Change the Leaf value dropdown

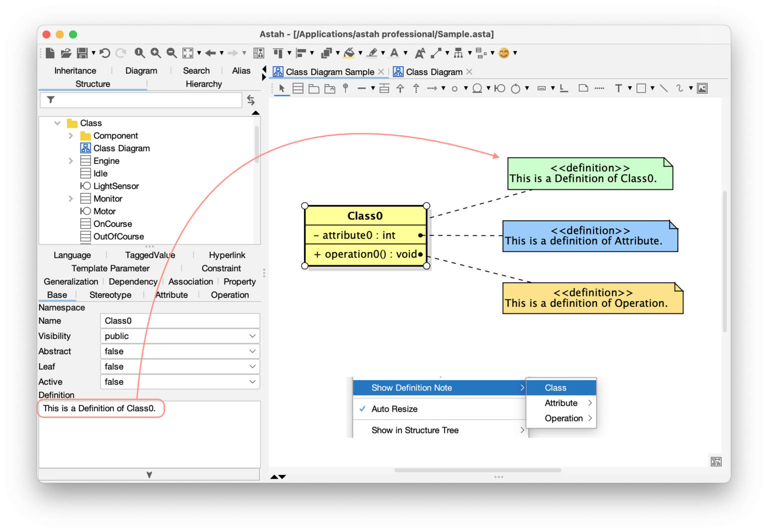[252, 366]
